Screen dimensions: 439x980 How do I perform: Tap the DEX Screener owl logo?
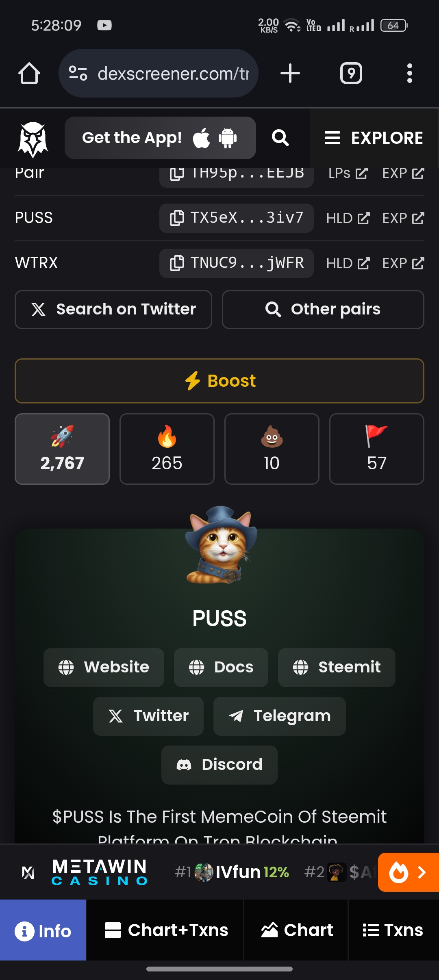click(33, 139)
